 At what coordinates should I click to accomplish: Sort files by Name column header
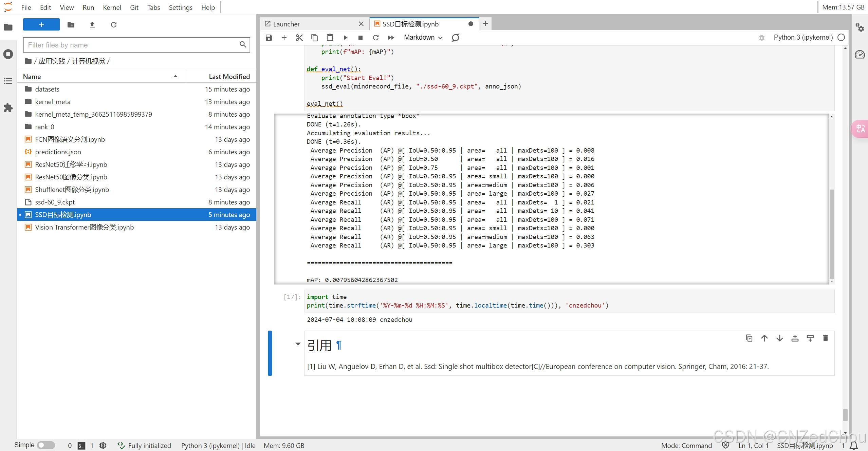101,77
